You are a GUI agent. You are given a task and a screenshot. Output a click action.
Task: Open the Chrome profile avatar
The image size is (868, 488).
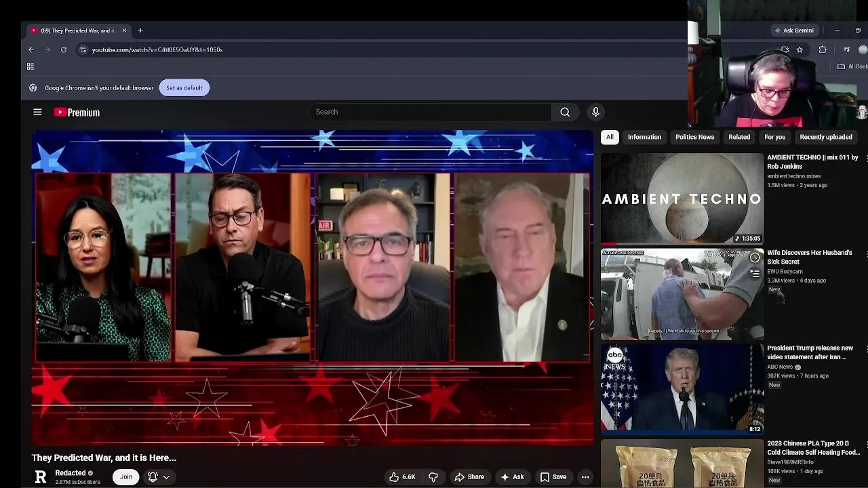click(x=863, y=49)
